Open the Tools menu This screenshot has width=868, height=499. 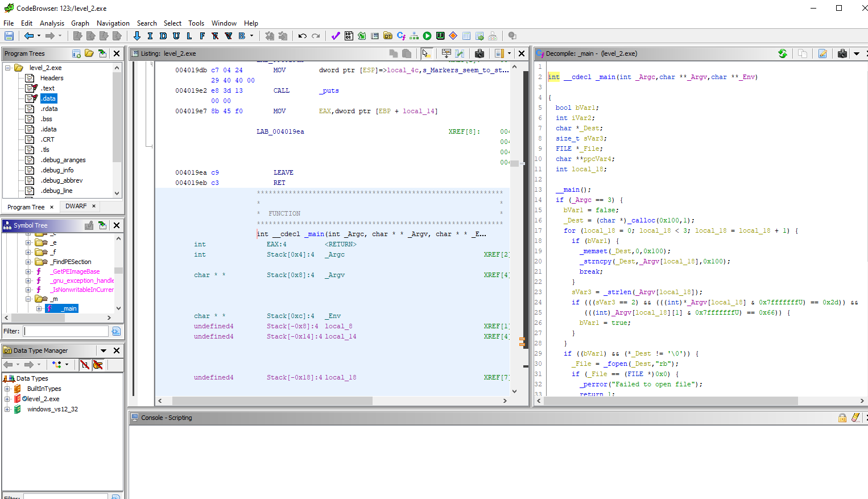pos(196,23)
